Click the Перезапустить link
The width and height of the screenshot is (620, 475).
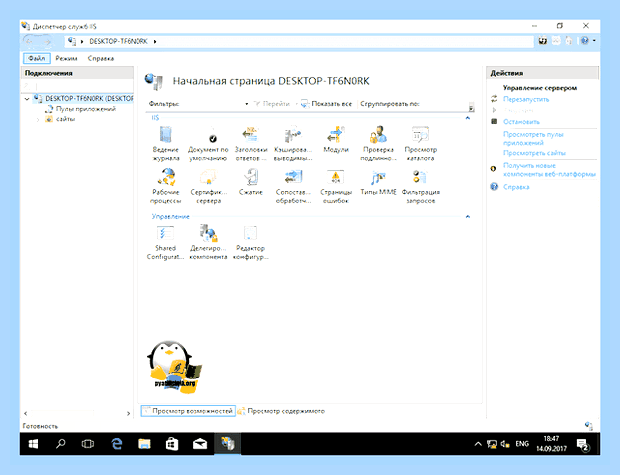click(526, 99)
